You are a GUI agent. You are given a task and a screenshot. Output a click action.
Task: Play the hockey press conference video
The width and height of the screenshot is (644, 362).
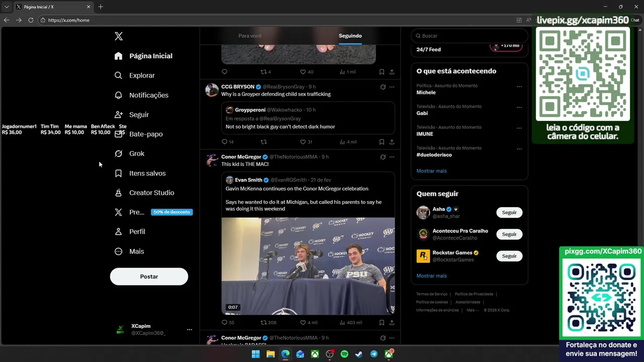click(308, 266)
